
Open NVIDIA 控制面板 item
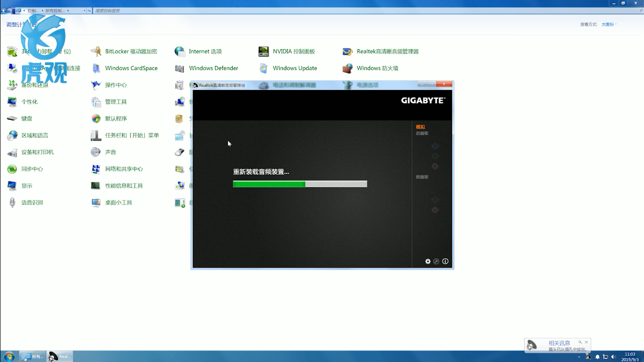pos(287,51)
